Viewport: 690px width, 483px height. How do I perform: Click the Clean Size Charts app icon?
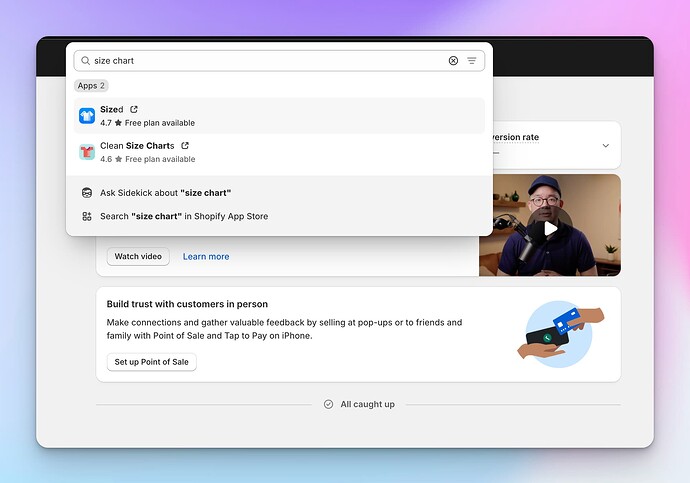click(87, 152)
